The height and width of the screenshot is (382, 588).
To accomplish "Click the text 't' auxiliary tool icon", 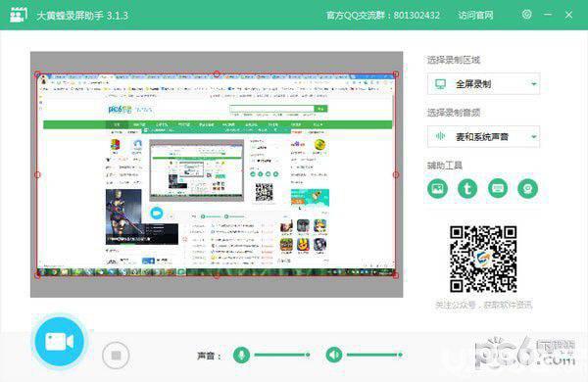I will pyautogui.click(x=467, y=188).
